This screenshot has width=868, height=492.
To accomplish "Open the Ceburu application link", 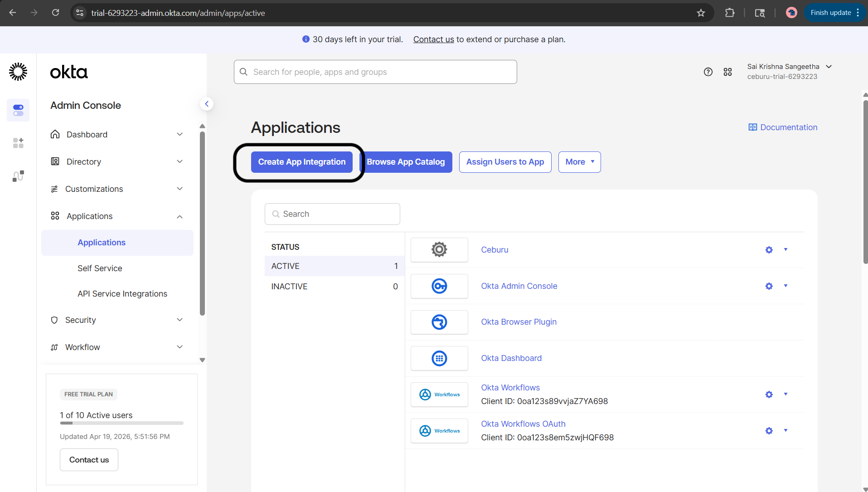I will (495, 250).
